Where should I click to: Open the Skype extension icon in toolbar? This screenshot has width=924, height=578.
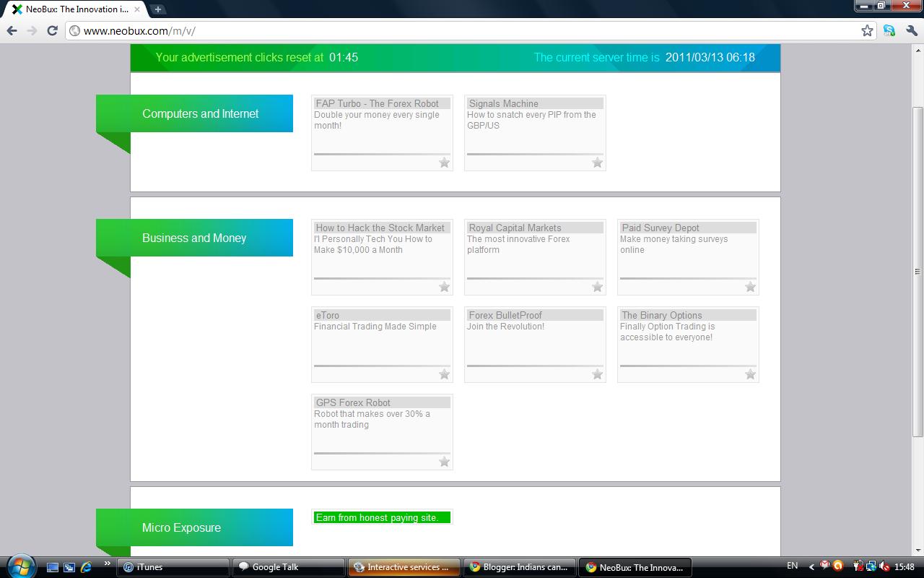click(x=889, y=30)
